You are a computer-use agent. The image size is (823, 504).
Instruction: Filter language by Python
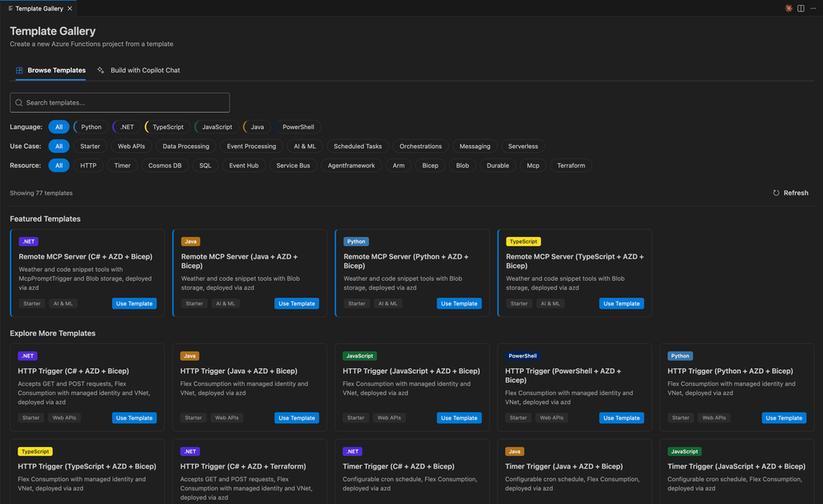point(91,127)
